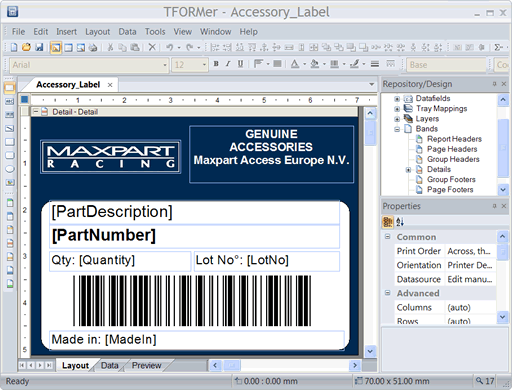Screen dimensions: 512x390
Task: Switch Properties to categorized view
Action: click(388, 222)
